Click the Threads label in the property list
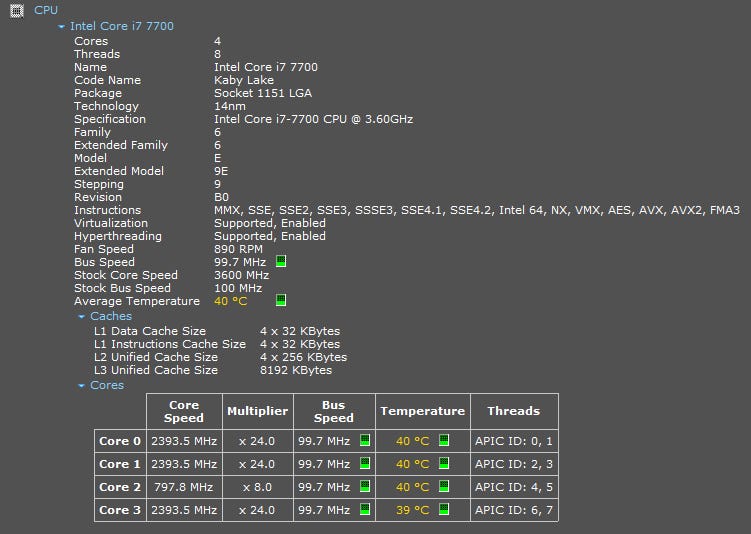Viewport: 751px width, 534px height. tap(97, 54)
